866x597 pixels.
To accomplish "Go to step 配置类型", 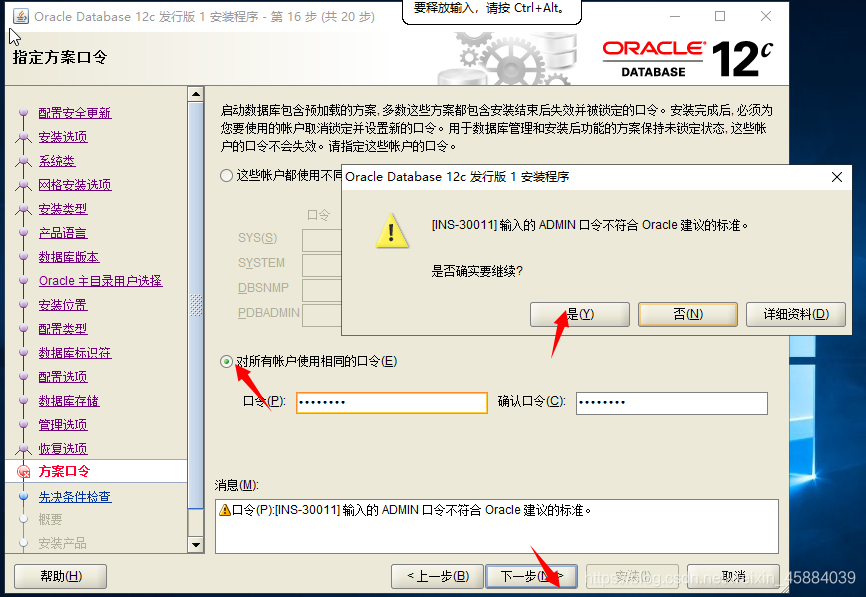I will (x=63, y=329).
